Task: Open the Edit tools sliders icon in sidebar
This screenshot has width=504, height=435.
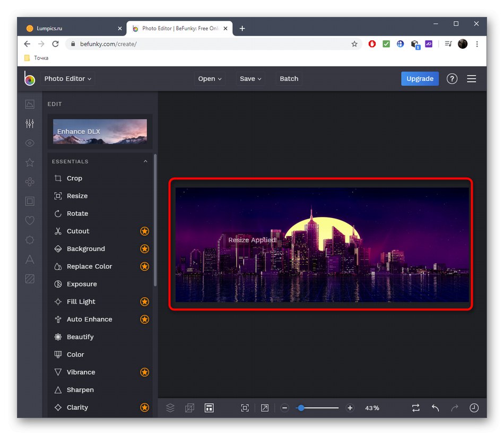Action: pos(30,124)
